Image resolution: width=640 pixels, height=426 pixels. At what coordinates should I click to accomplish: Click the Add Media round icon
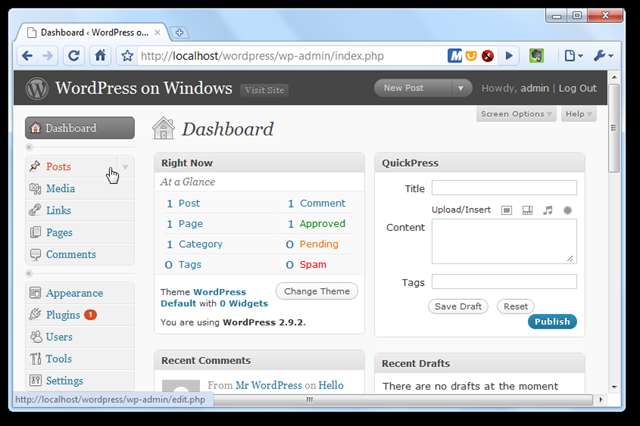[567, 210]
